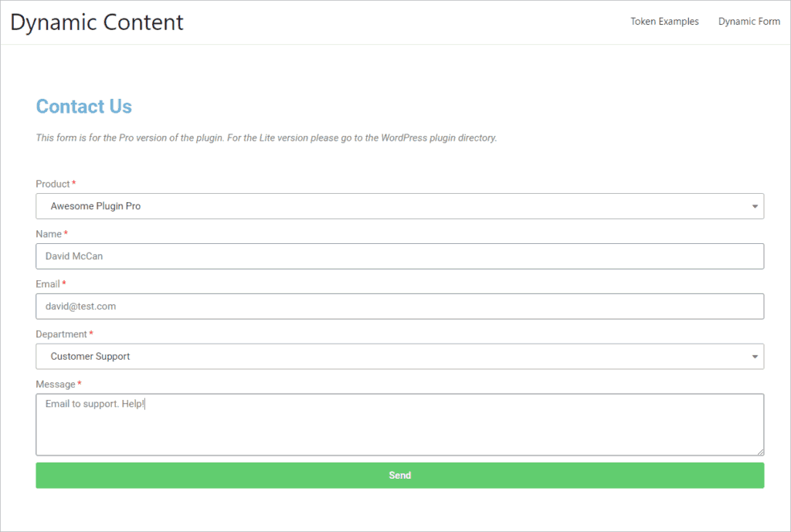Click the italic Pro version description text

tap(266, 138)
